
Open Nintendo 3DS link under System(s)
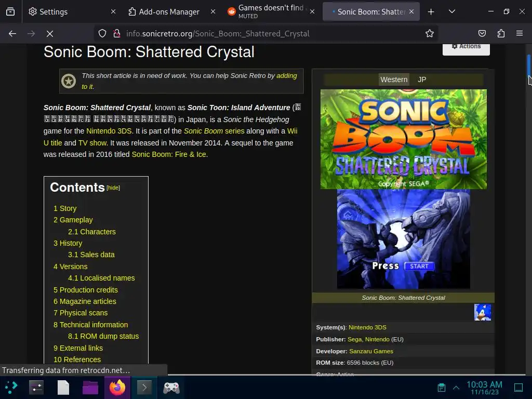(367, 327)
